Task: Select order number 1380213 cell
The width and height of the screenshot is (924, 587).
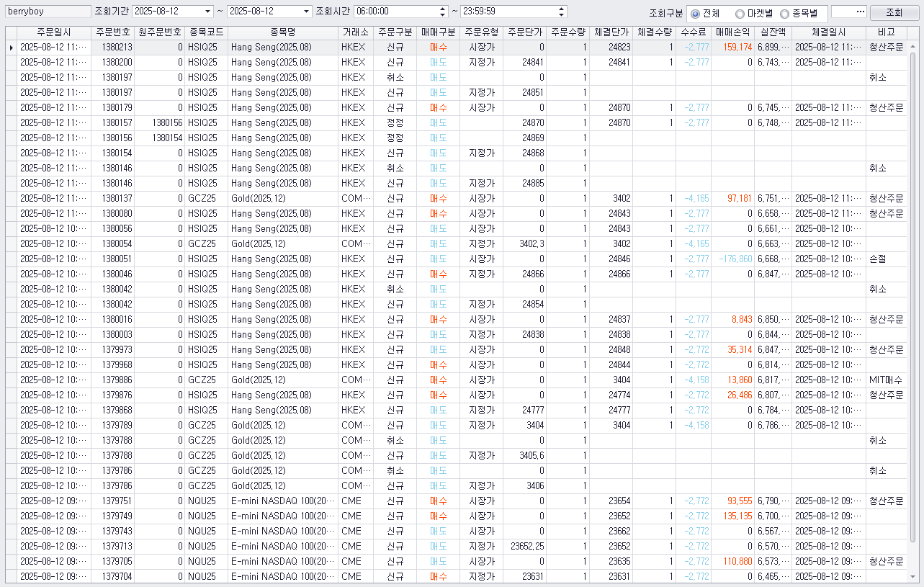Action: point(112,47)
